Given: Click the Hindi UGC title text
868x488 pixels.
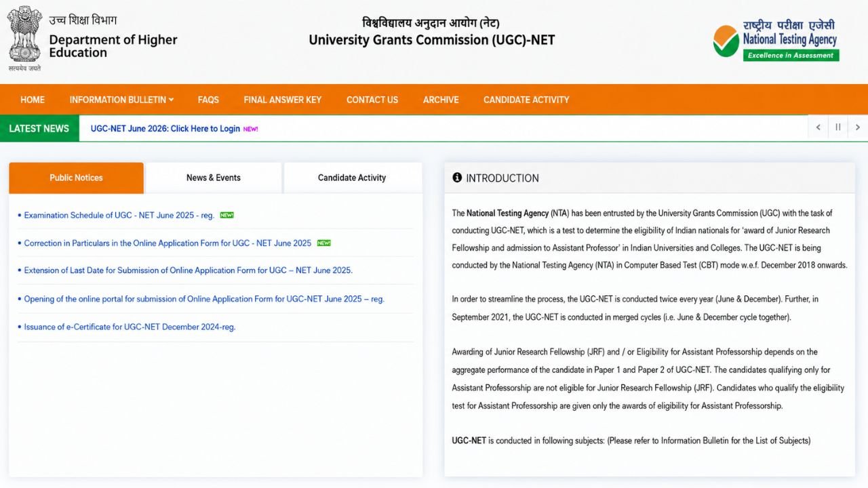Looking at the screenshot, I should point(431,22).
